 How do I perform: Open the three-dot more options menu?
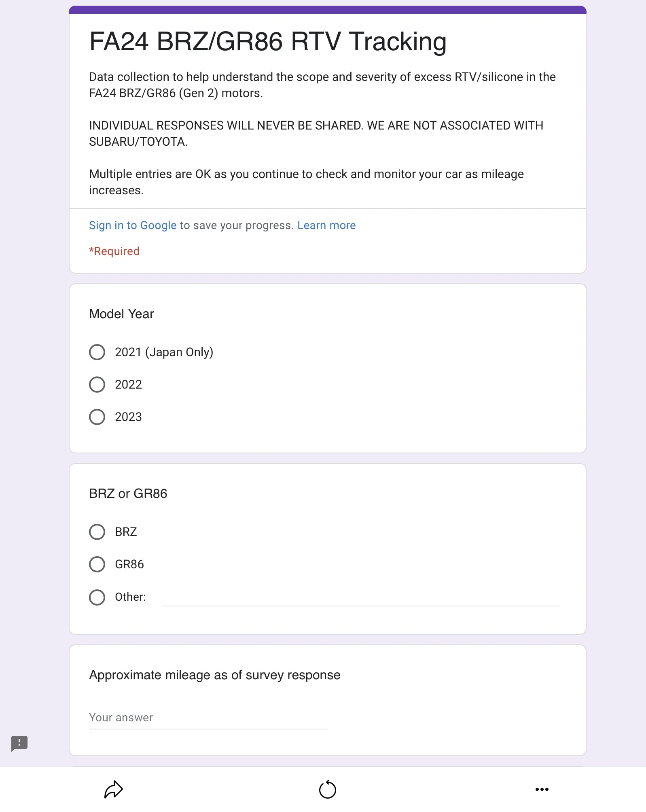pos(542,789)
